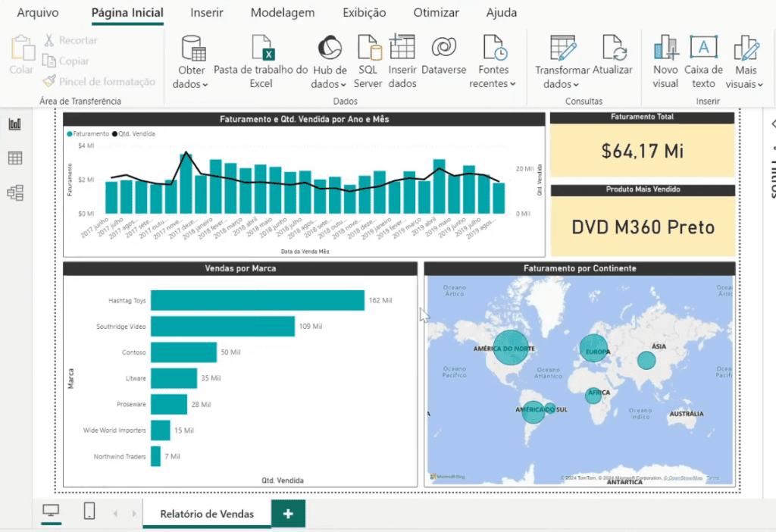The height and width of the screenshot is (532, 776).
Task: Open Fontes recentes icon
Action: coord(494,48)
